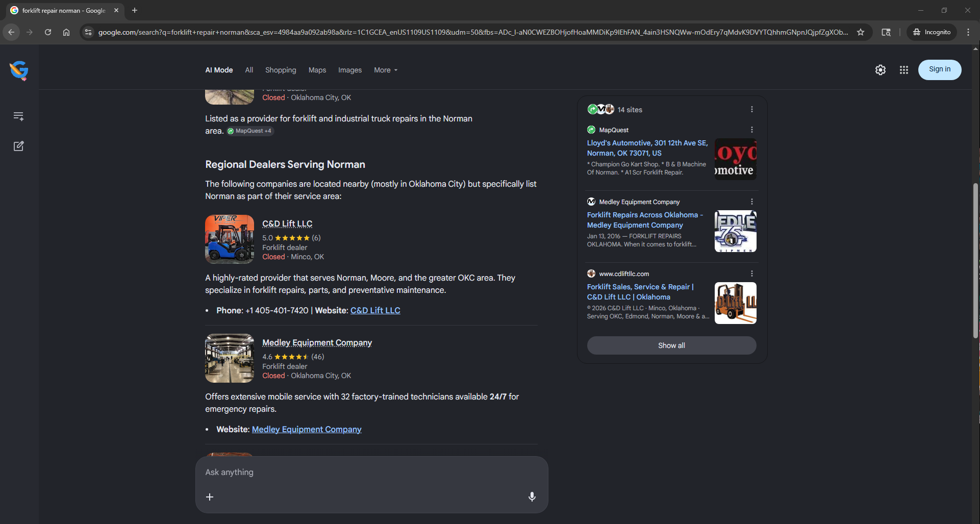Open options menu for MapQuest result
Image resolution: width=980 pixels, height=524 pixels.
[751, 130]
